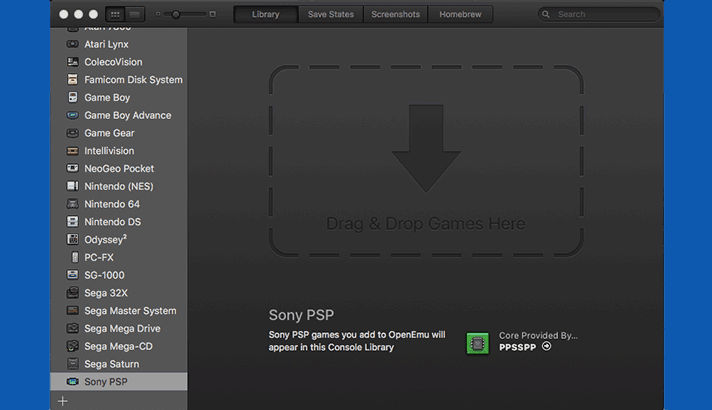Click the small grid size icon
This screenshot has width=712, height=410.
158,14
